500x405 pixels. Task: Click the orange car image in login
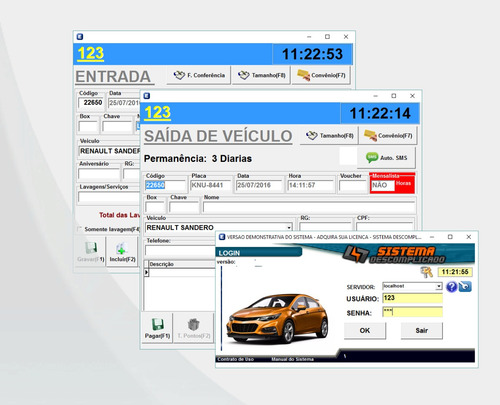pyautogui.click(x=277, y=318)
